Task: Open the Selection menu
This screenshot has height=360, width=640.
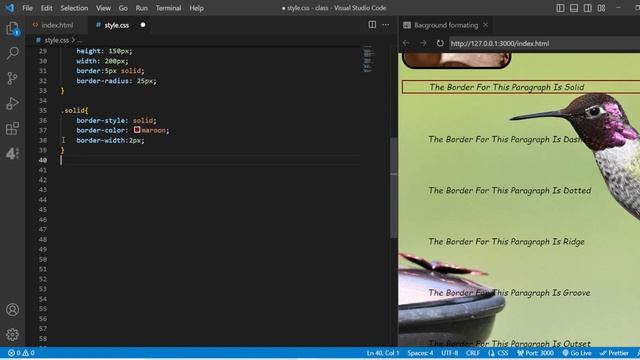Action: point(74,8)
